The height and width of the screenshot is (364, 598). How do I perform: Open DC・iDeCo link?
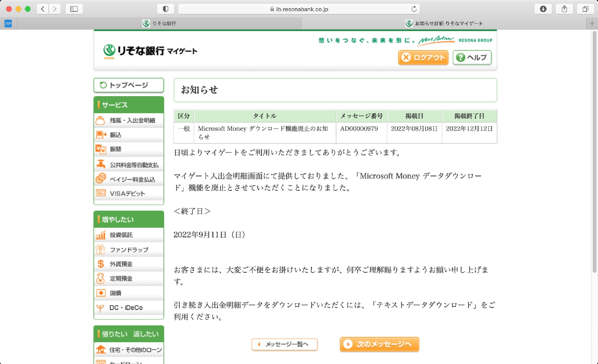pyautogui.click(x=129, y=308)
